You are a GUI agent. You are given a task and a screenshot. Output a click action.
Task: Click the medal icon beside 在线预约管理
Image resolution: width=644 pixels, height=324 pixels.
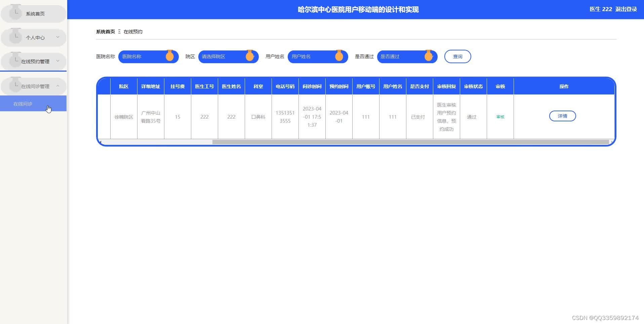click(x=15, y=60)
